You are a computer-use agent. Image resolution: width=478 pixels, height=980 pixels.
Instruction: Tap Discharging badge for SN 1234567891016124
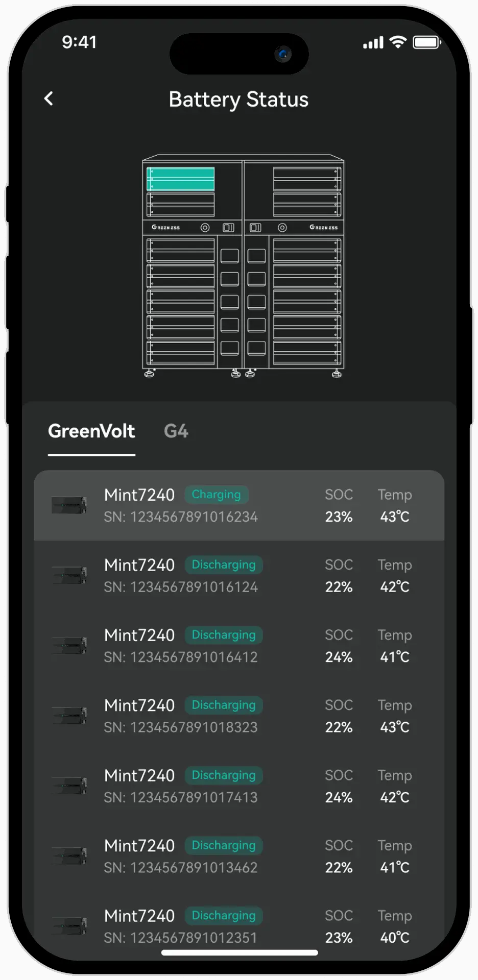(223, 565)
